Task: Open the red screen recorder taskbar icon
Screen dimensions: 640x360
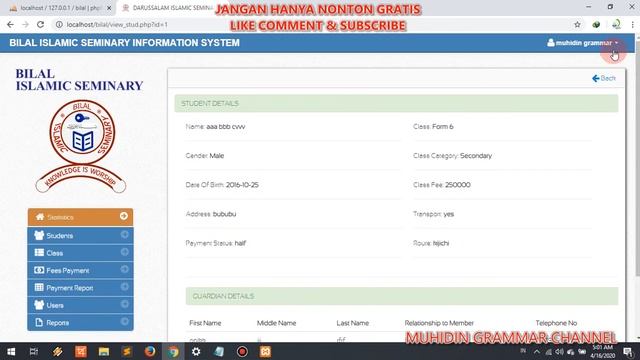Action: pyautogui.click(x=242, y=351)
